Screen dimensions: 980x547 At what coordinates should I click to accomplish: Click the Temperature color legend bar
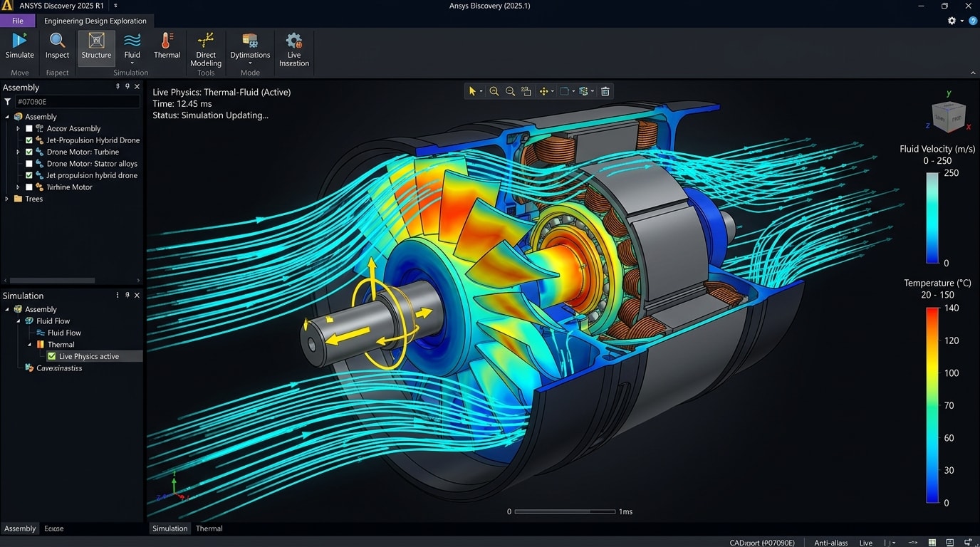coord(932,405)
